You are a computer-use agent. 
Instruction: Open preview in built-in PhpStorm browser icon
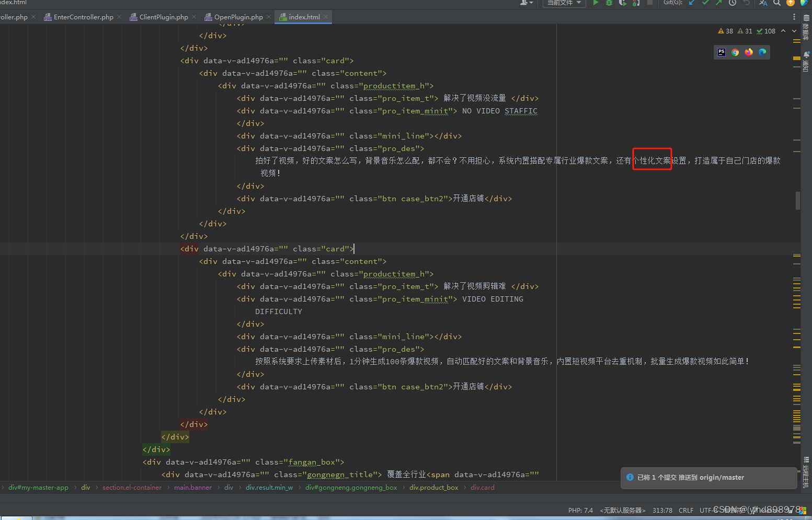click(722, 52)
